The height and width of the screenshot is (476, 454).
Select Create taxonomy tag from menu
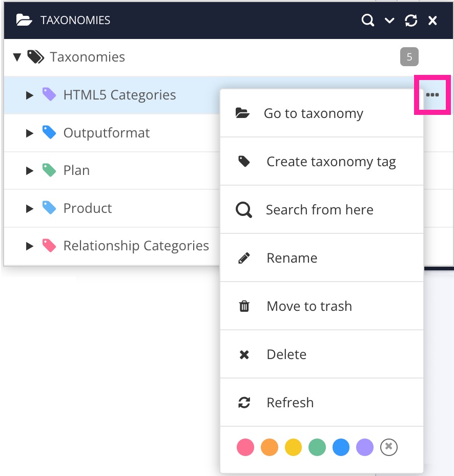coord(331,161)
